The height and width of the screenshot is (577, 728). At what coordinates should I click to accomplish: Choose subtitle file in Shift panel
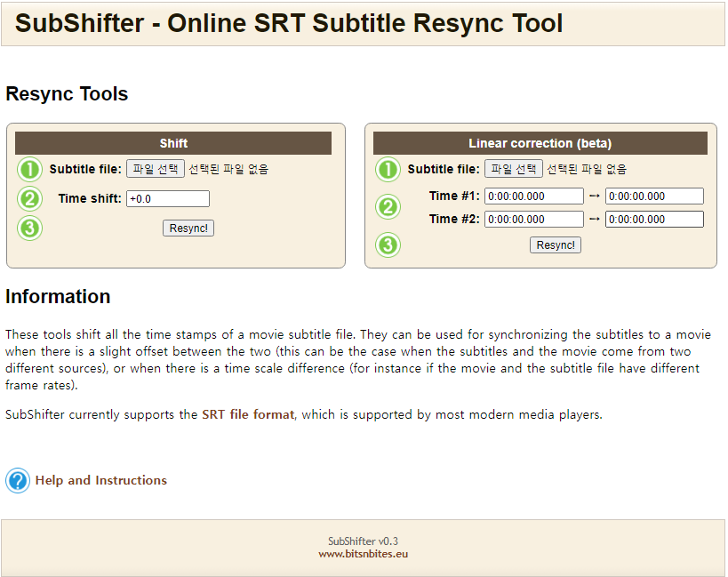point(156,169)
